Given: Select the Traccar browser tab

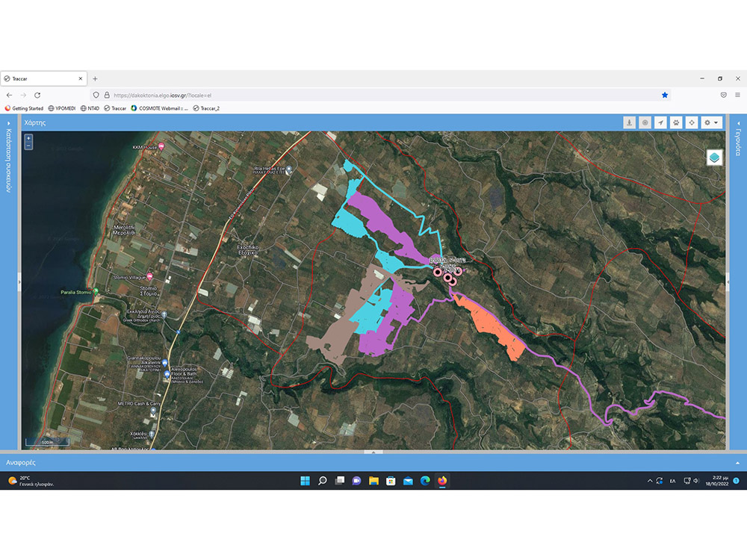Looking at the screenshot, I should 41,78.
